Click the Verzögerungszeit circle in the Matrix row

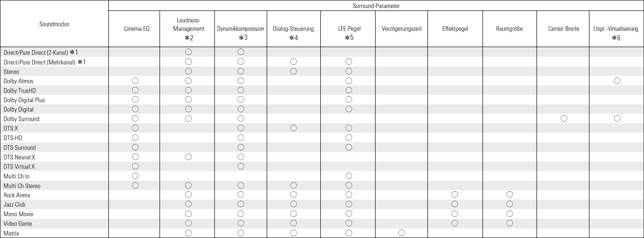402,233
